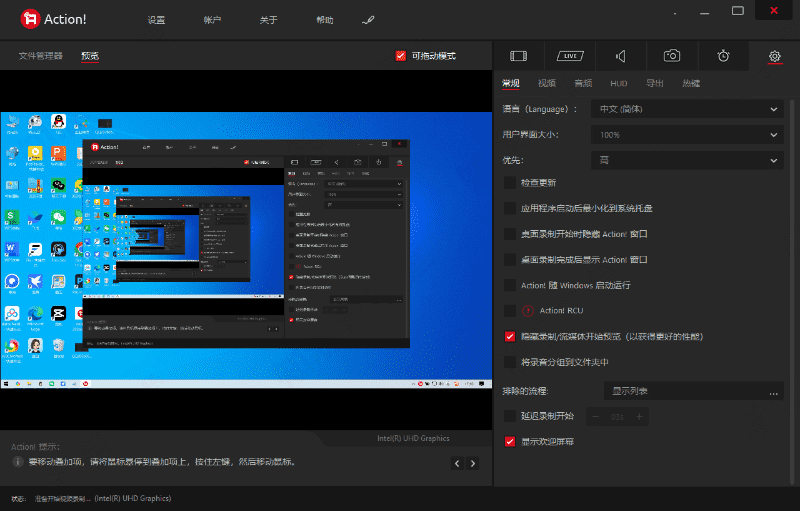Uncheck 隐藏录制/流媒体开始预览 option

click(510, 337)
